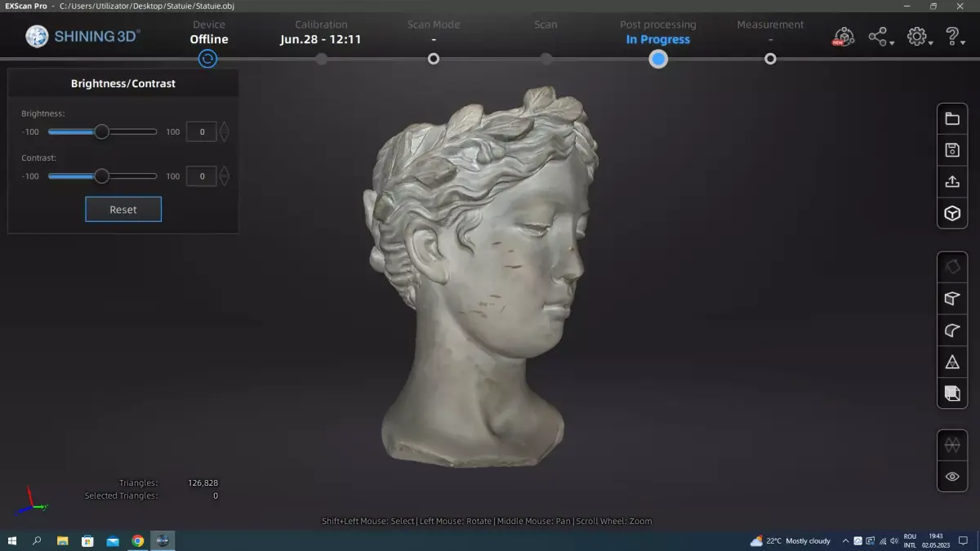Click the Brightness slider handle
This screenshot has height=551, width=980.
pos(101,131)
